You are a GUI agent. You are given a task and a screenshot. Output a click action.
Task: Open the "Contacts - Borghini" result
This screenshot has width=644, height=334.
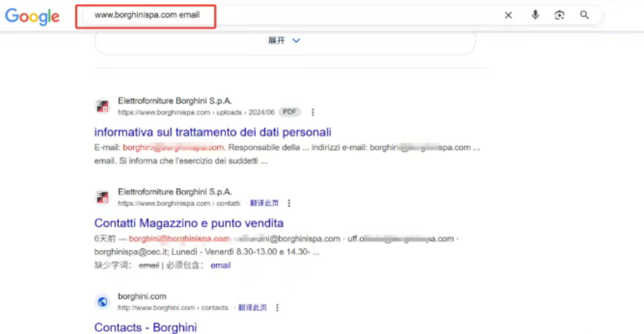(145, 327)
